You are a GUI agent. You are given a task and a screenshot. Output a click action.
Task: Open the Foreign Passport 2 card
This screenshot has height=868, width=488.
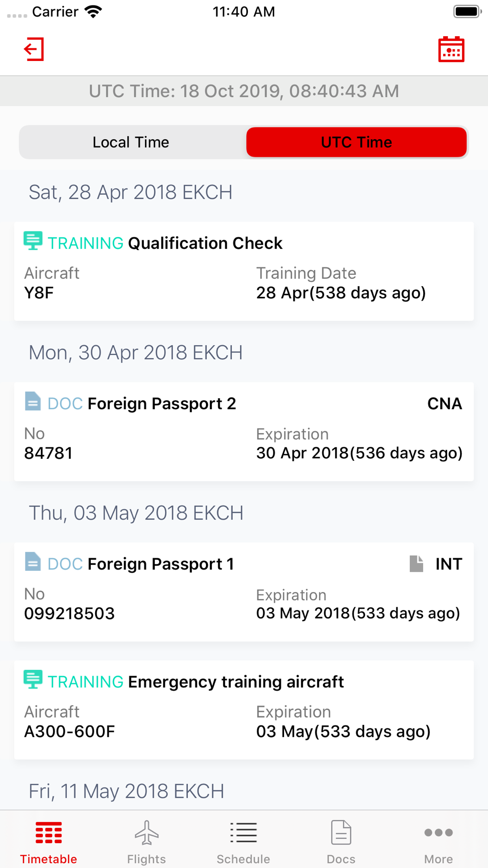click(244, 432)
